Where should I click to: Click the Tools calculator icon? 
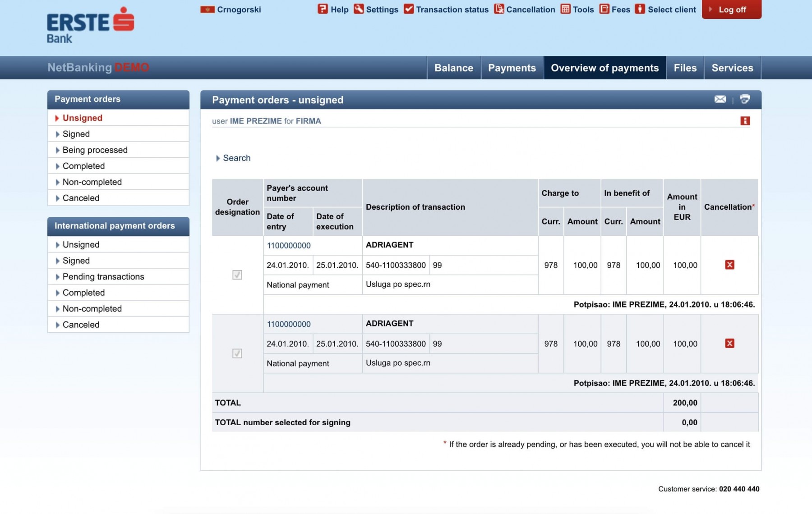(x=565, y=9)
